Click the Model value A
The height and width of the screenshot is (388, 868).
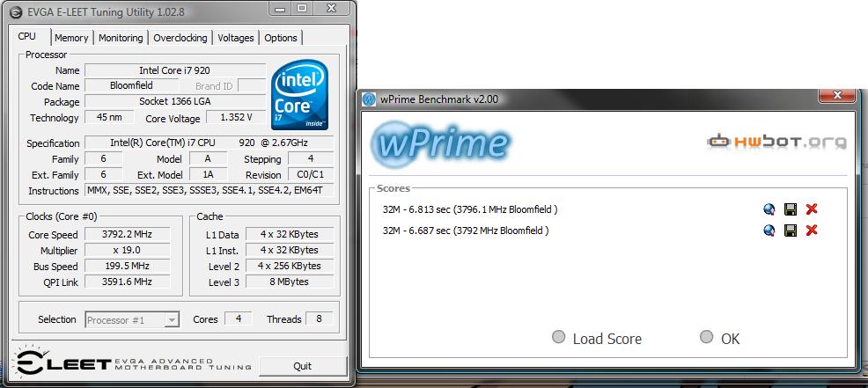coord(208,159)
